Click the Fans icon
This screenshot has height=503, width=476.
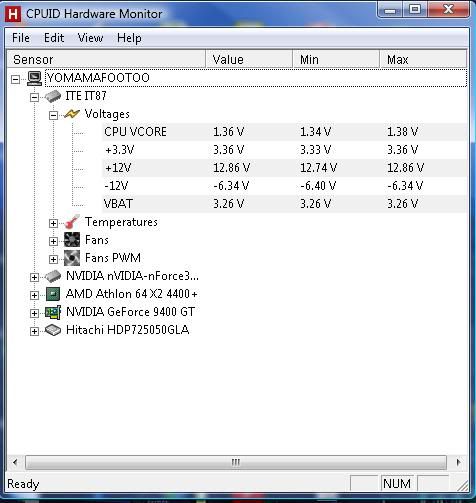tap(72, 240)
